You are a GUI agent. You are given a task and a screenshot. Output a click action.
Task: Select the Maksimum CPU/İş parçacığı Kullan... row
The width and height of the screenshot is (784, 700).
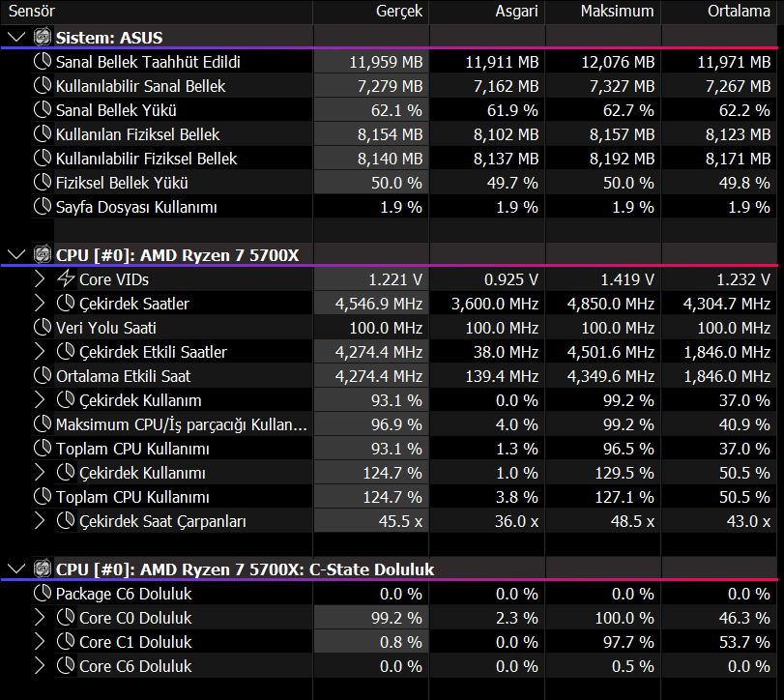tap(181, 424)
